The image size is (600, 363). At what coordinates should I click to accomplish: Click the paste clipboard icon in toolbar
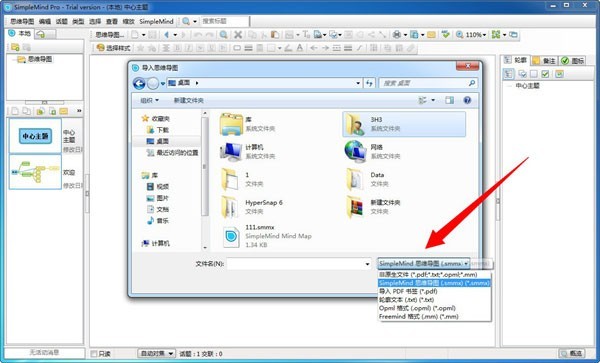pyautogui.click(x=275, y=35)
